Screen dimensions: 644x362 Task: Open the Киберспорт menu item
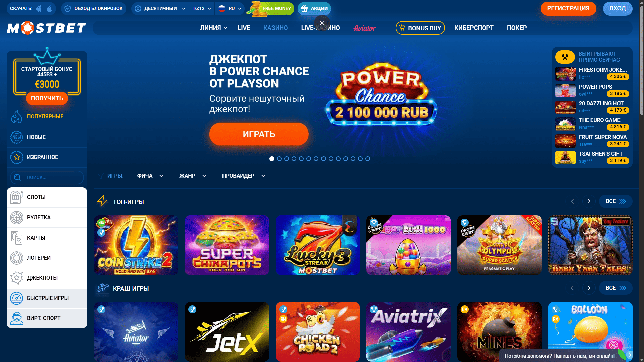474,28
